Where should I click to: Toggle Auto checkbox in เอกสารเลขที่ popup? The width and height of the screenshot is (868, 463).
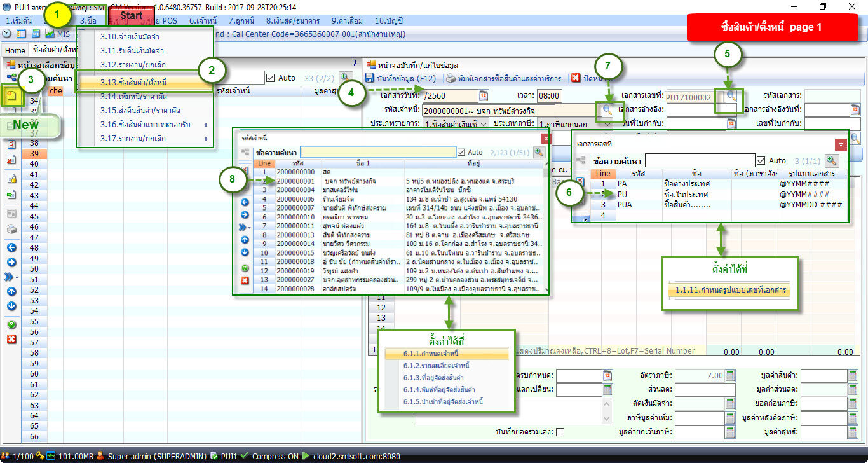[x=761, y=160]
